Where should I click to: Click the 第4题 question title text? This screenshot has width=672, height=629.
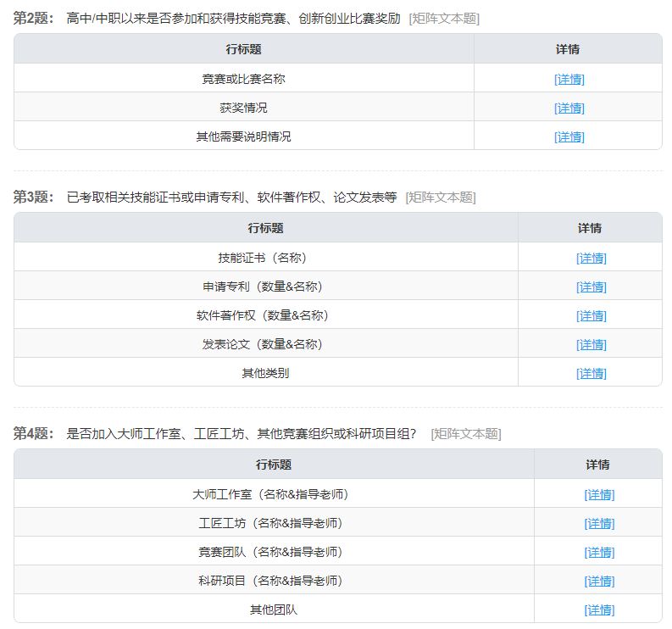pos(242,433)
